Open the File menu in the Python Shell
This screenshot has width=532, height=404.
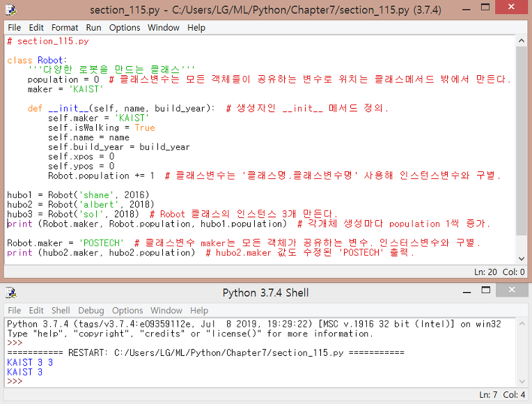click(x=14, y=310)
